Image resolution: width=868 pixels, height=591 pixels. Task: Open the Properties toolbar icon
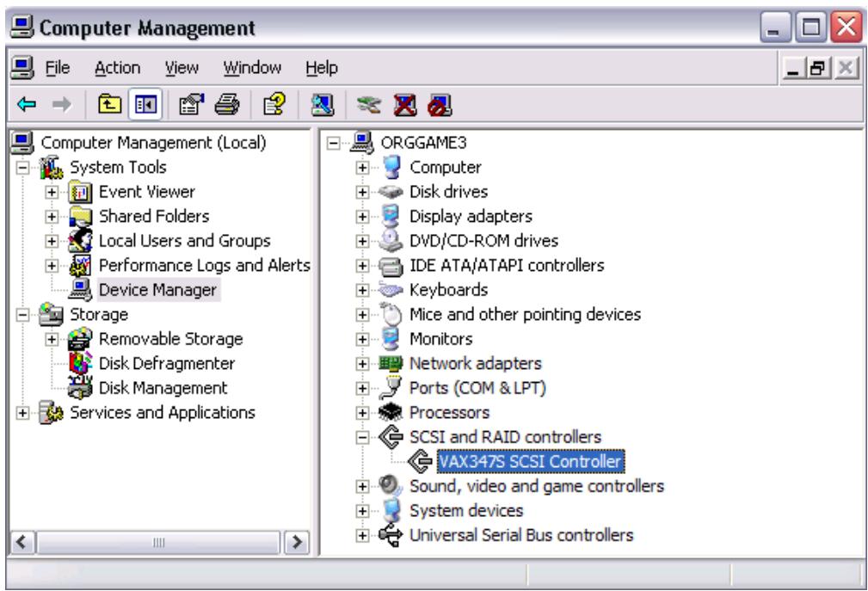191,104
